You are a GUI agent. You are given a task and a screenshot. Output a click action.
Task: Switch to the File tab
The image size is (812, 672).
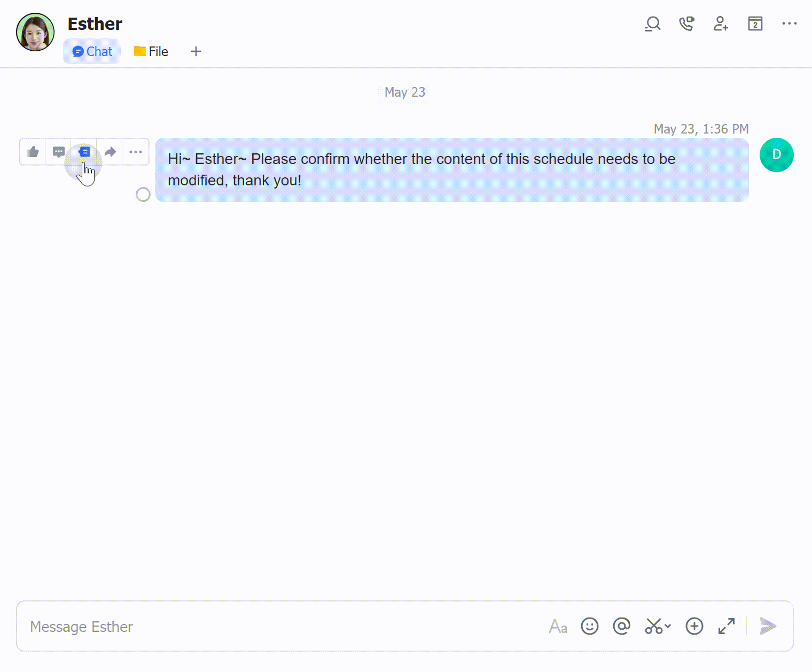click(x=151, y=51)
